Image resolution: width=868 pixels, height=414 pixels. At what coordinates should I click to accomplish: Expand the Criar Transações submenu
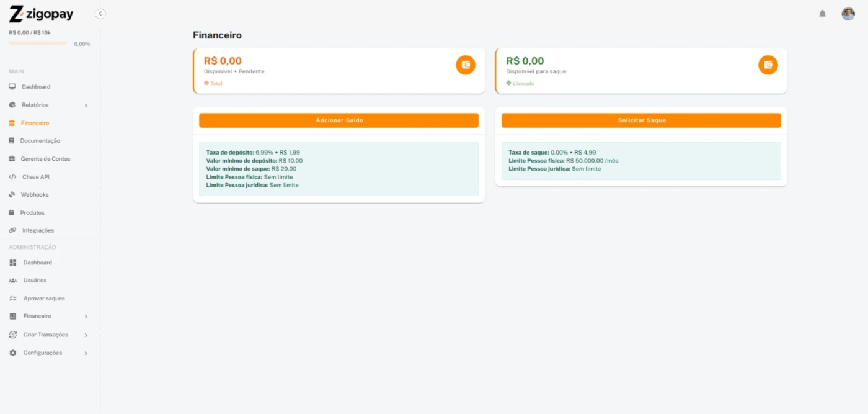(x=86, y=335)
